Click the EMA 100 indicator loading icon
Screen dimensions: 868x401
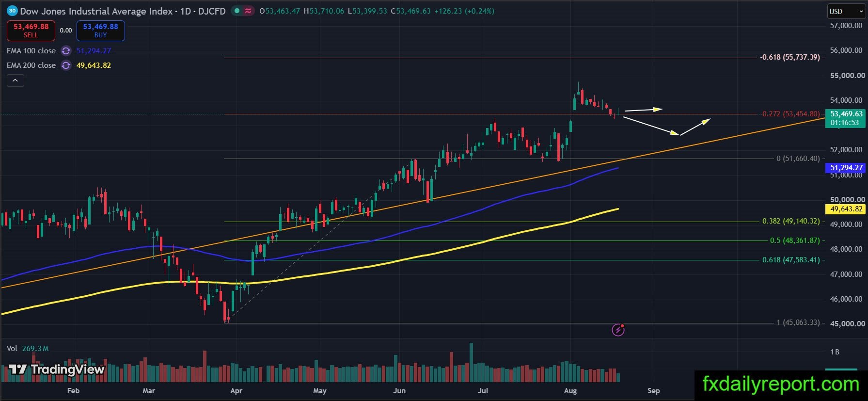pos(66,51)
